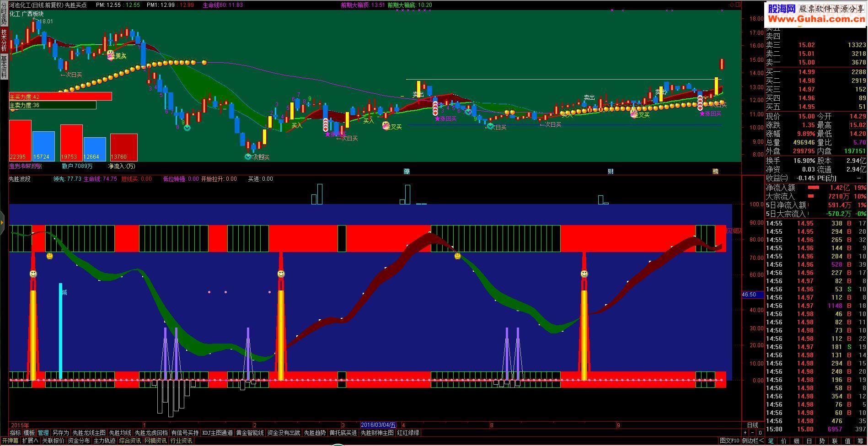Click the left edge panel expand arrow

pyautogui.click(x=2, y=223)
